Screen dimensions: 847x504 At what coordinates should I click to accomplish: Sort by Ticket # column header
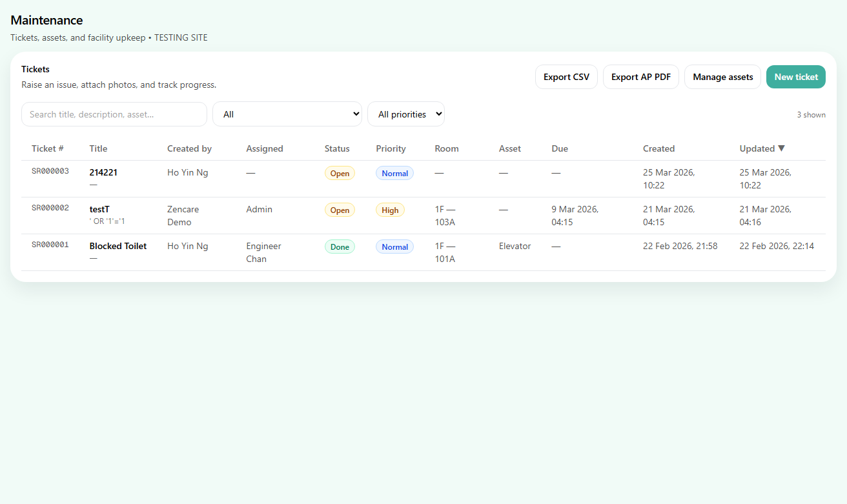click(48, 148)
